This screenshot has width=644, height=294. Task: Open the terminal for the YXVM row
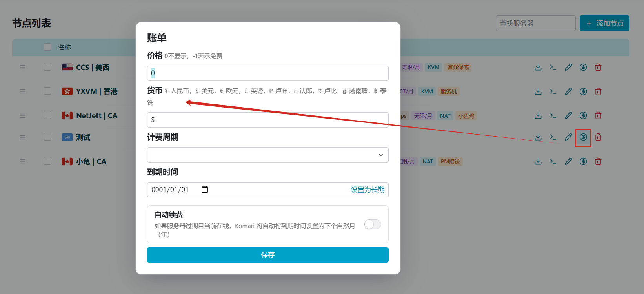553,91
